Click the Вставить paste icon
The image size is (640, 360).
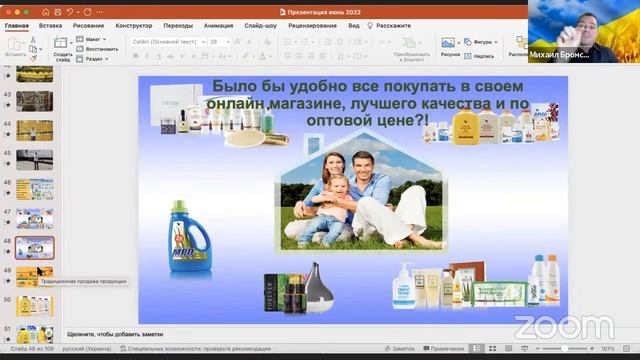coord(13,43)
